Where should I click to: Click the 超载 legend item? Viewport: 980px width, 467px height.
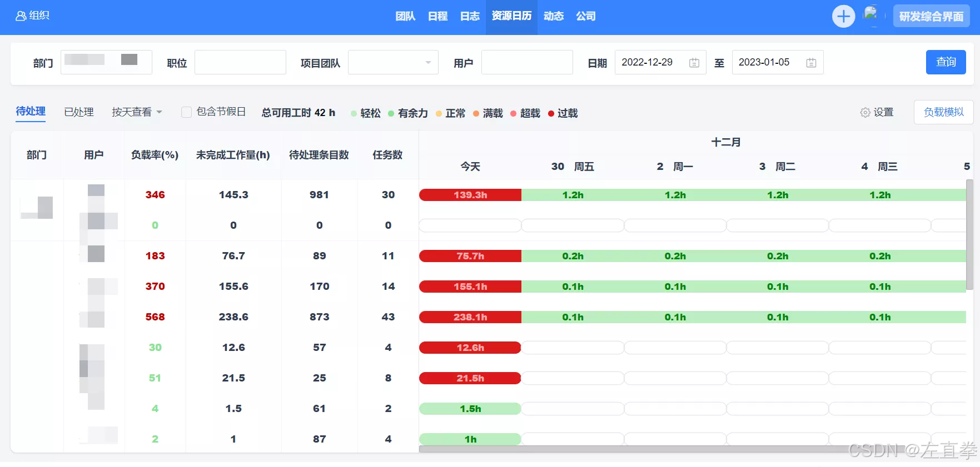click(x=525, y=113)
